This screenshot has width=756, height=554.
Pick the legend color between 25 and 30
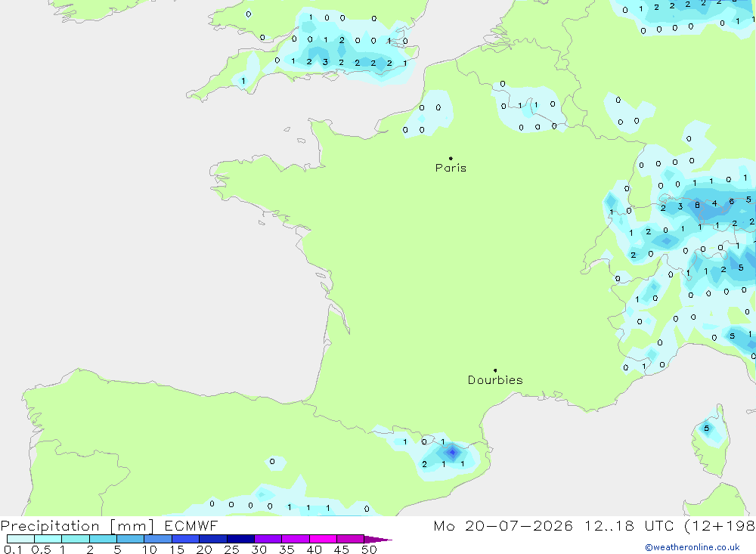(x=240, y=539)
